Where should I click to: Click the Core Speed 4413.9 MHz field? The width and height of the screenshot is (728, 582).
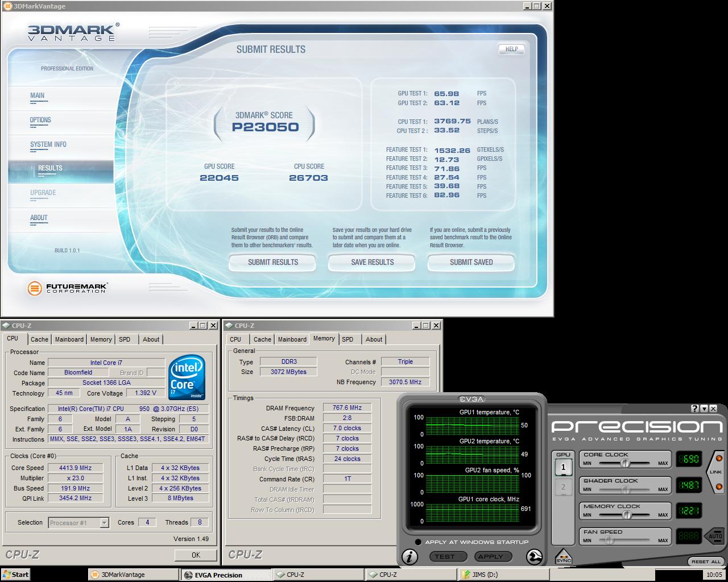point(76,468)
